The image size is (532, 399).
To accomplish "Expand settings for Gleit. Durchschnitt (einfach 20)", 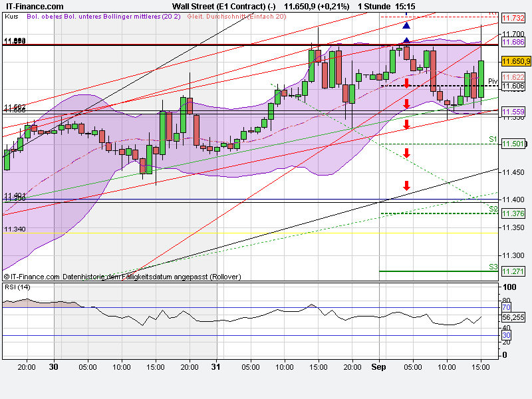I will point(235,19).
